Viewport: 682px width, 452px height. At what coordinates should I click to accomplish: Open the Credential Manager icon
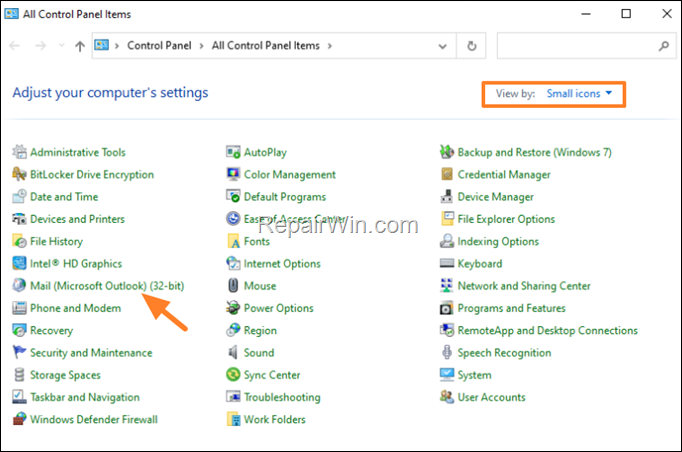447,174
